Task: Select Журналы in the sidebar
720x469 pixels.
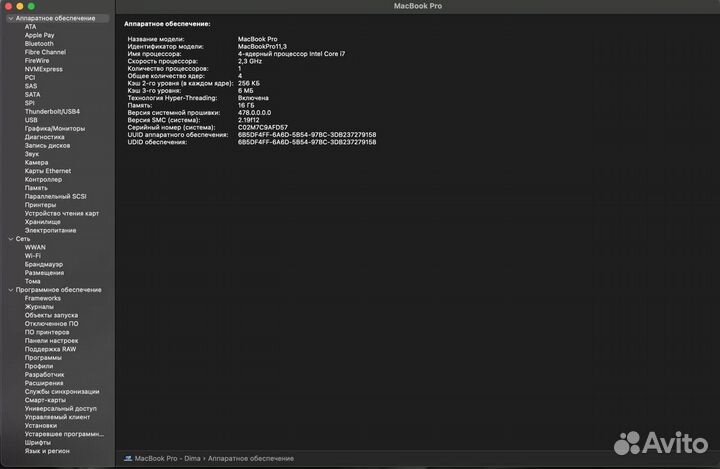Action: pyautogui.click(x=39, y=307)
